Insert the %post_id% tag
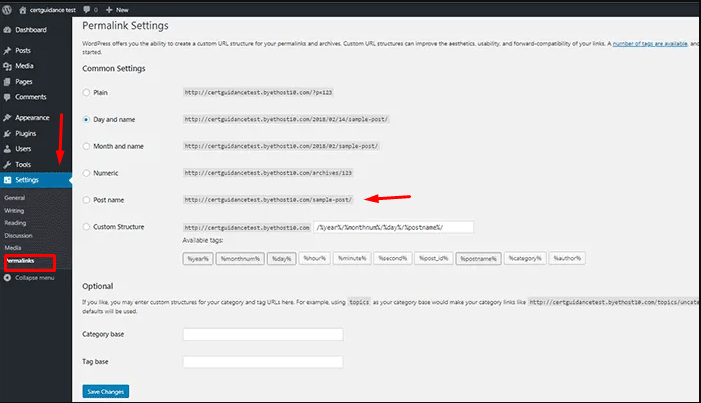 434,258
